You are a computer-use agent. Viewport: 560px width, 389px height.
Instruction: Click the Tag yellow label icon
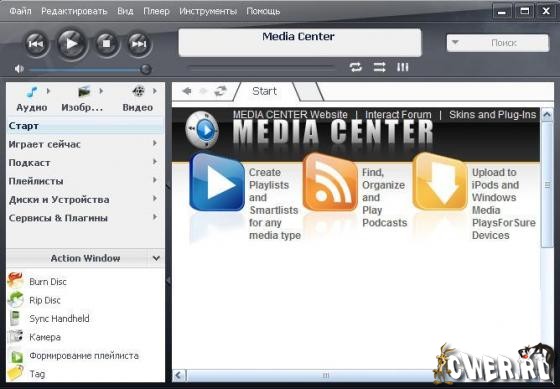15,373
